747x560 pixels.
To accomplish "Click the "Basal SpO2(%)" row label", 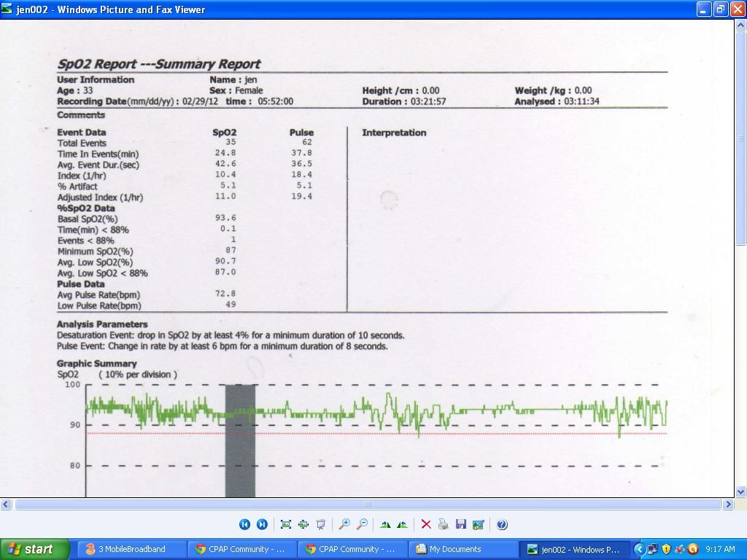I will pos(88,219).
